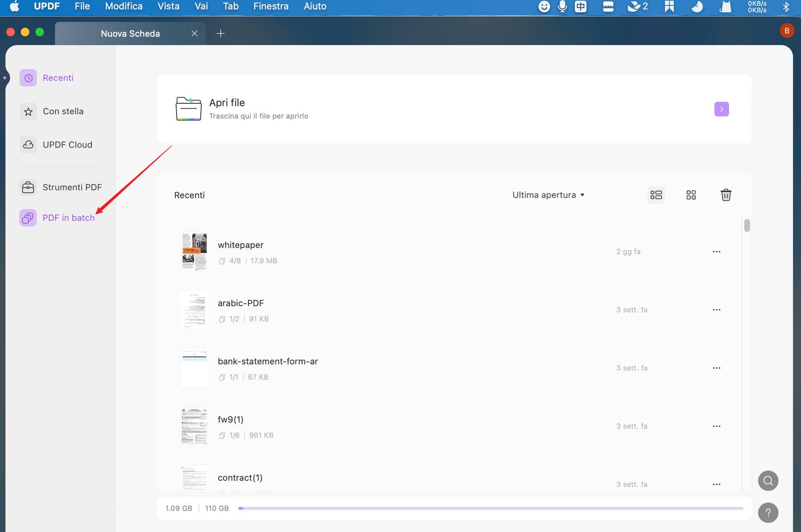The image size is (801, 532).
Task: Open the Apple menu
Action: click(15, 6)
